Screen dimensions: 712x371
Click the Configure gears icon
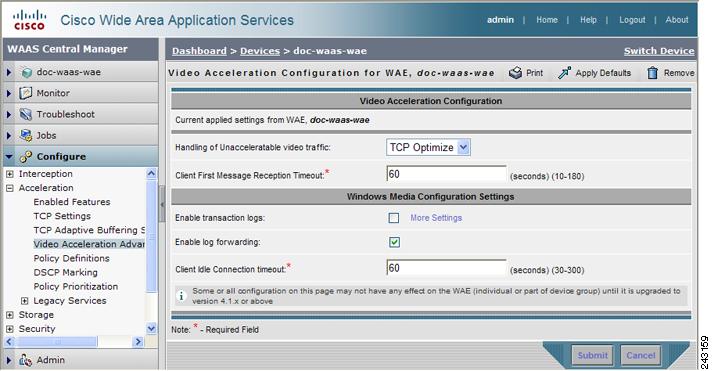pyautogui.click(x=26, y=157)
